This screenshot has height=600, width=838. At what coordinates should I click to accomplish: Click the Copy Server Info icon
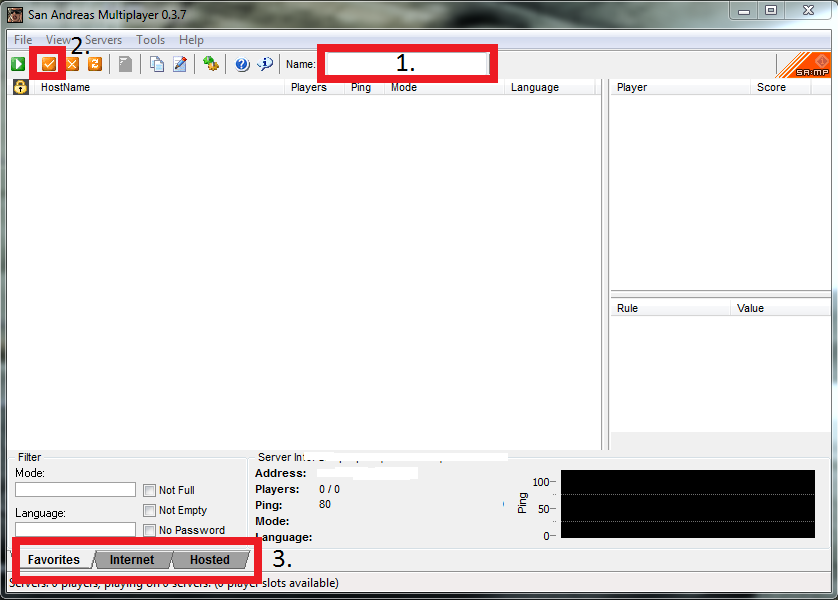click(157, 64)
